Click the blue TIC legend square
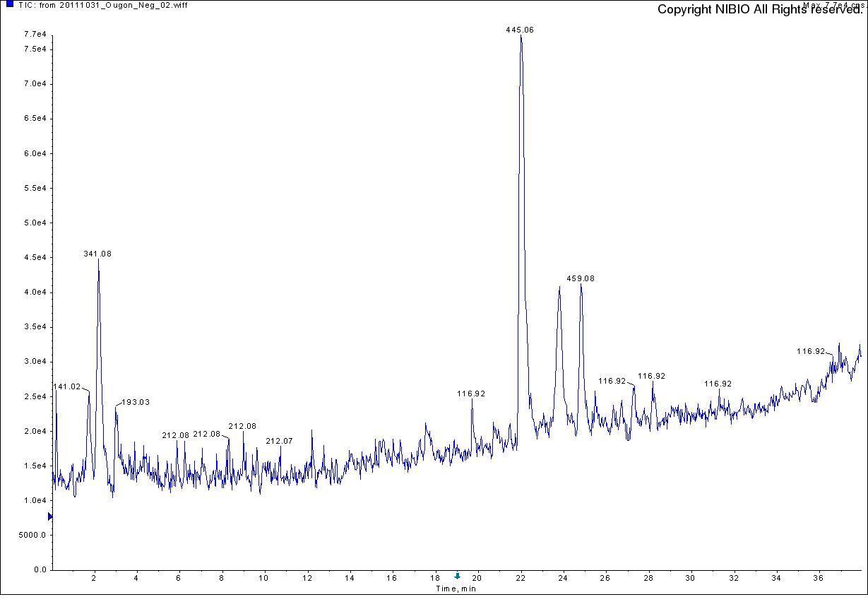Viewport: 868px width, 609px height. (10, 4)
